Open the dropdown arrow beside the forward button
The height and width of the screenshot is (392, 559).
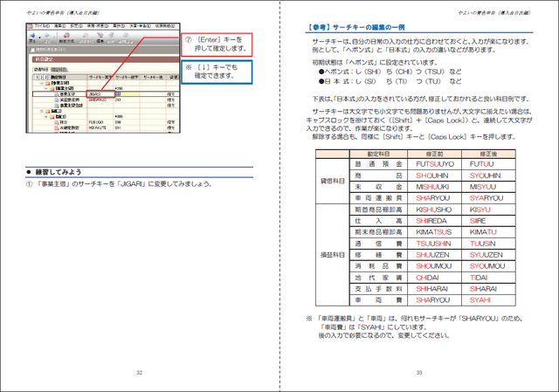tap(54, 38)
